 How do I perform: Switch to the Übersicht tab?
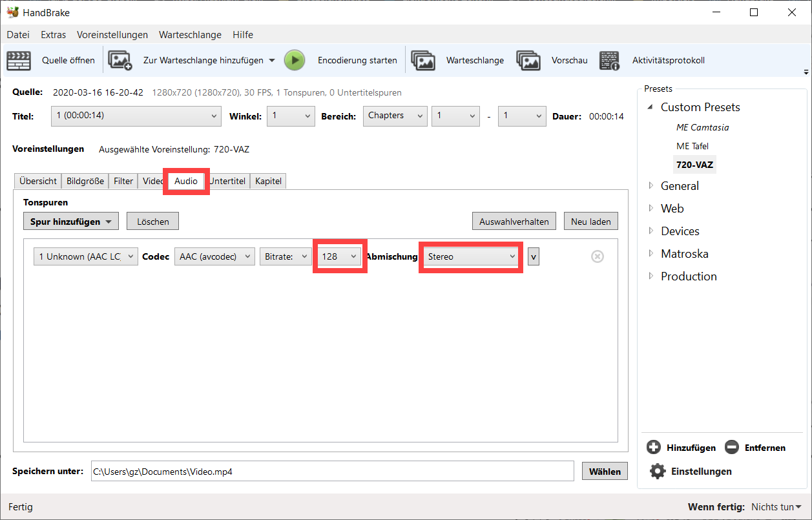[x=38, y=181]
